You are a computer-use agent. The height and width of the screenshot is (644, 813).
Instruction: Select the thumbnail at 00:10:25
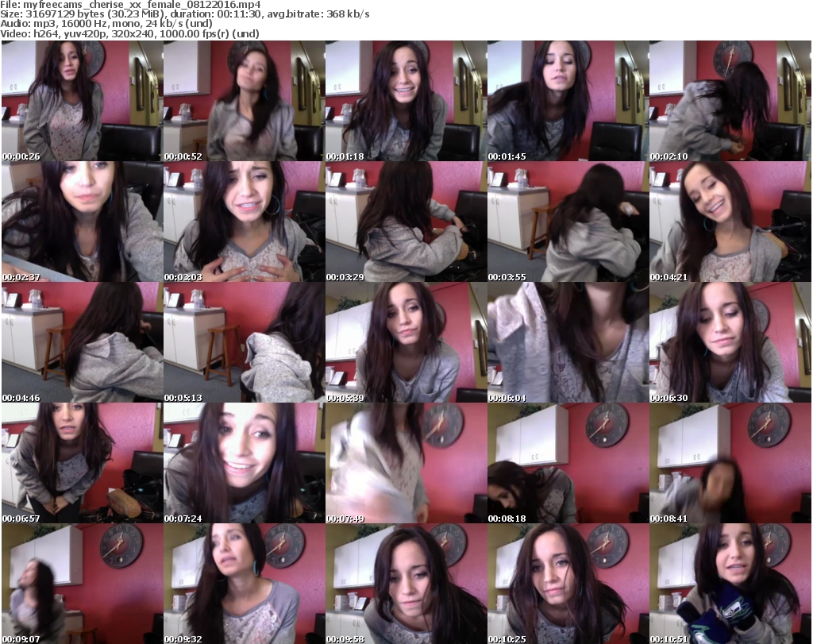(568, 584)
